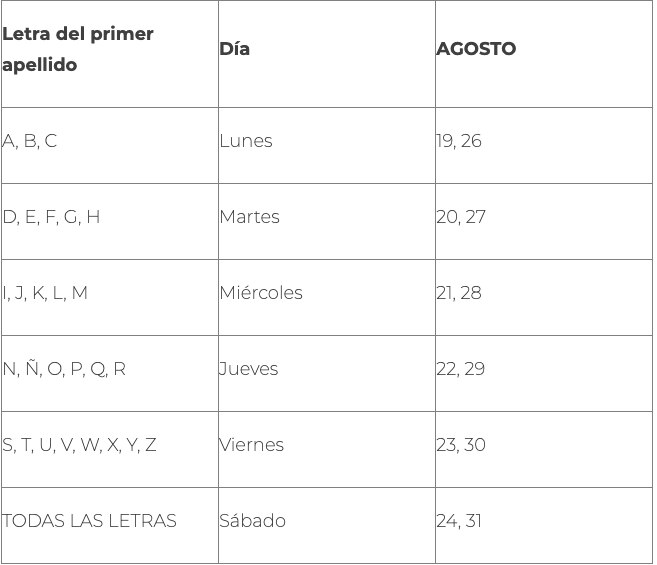Click the 'D, E, F, G, H' cell
Image resolution: width=657 pixels, height=565 pixels.
coord(110,221)
